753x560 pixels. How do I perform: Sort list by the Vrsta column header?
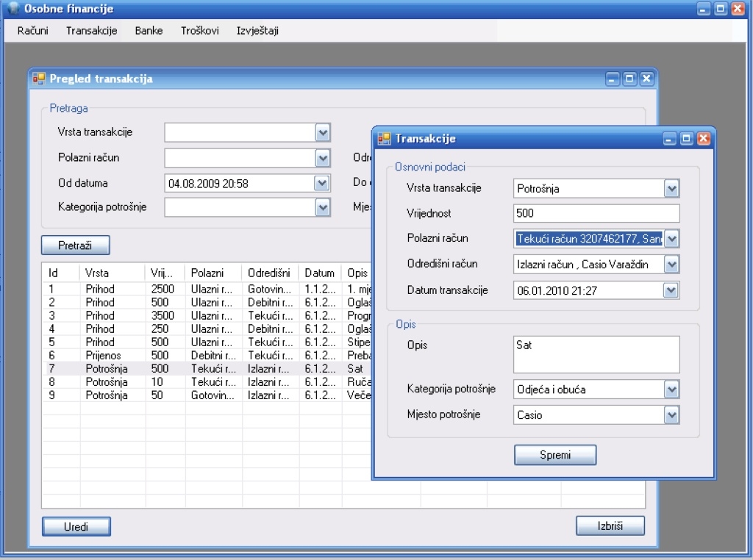(x=112, y=273)
